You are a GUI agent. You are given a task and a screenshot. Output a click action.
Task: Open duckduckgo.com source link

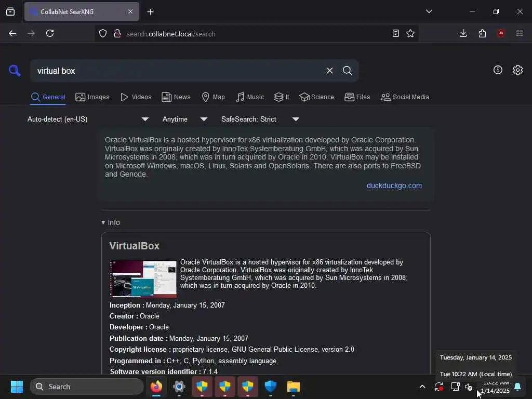(x=394, y=185)
